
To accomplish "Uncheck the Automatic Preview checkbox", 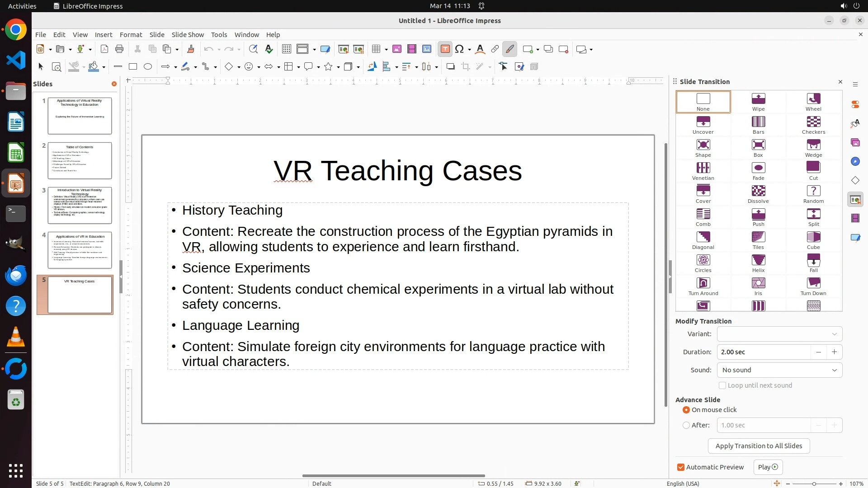I will pyautogui.click(x=681, y=467).
